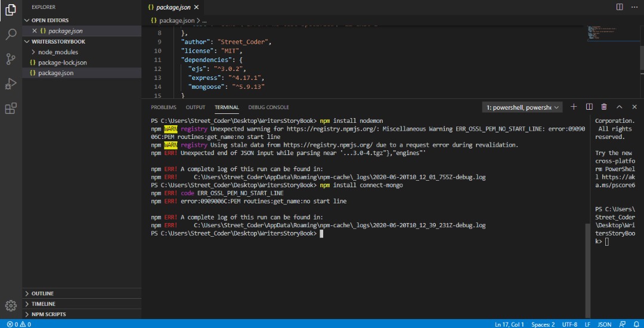Focus the left terminal prompt cursor
This screenshot has width=644, height=328.
coord(321,234)
